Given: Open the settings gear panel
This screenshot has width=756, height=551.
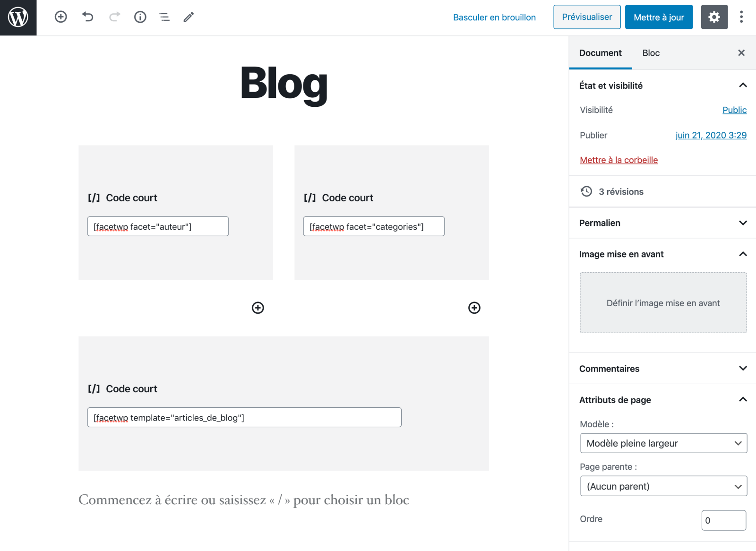Looking at the screenshot, I should click(714, 17).
